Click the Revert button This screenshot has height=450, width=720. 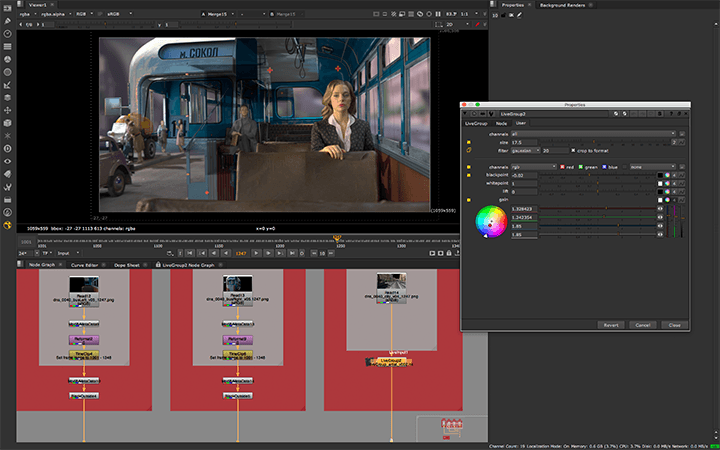pyautogui.click(x=612, y=325)
